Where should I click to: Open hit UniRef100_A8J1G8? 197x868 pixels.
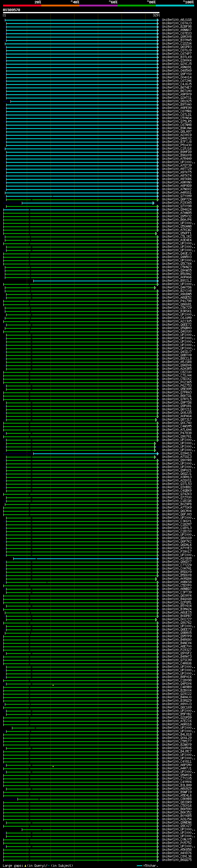(x=177, y=20)
